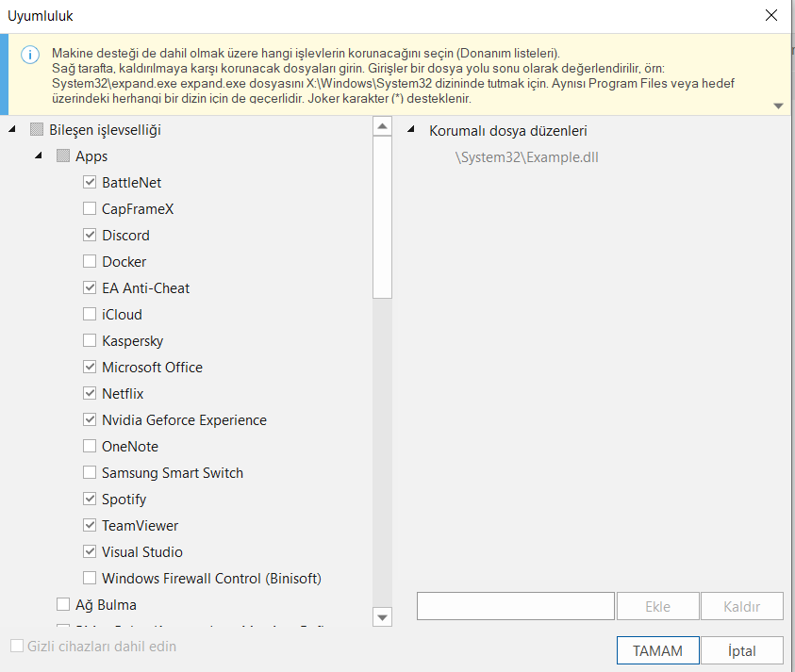Uncheck the Discord checkbox

point(90,235)
